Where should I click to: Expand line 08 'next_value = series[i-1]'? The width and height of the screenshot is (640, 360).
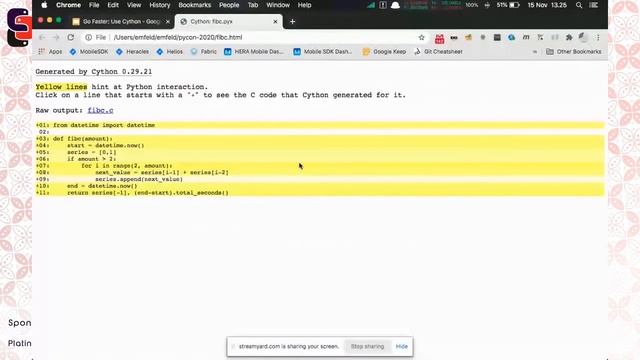tap(320, 172)
